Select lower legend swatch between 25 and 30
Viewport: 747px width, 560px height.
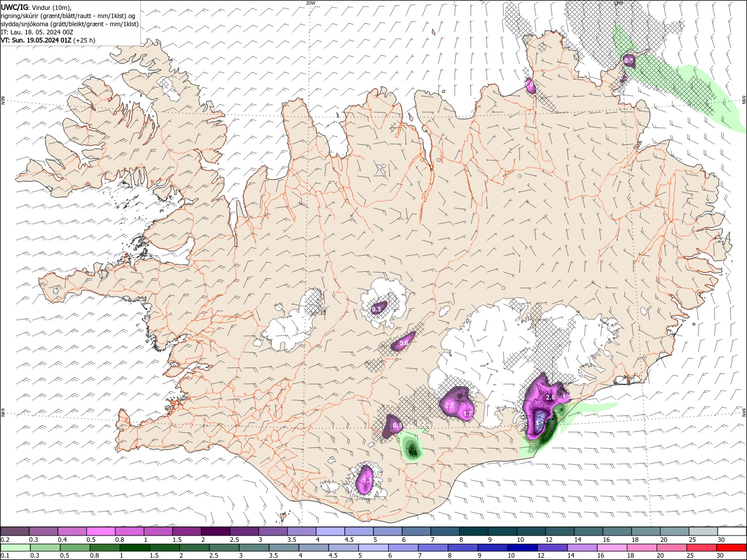[x=701, y=548]
